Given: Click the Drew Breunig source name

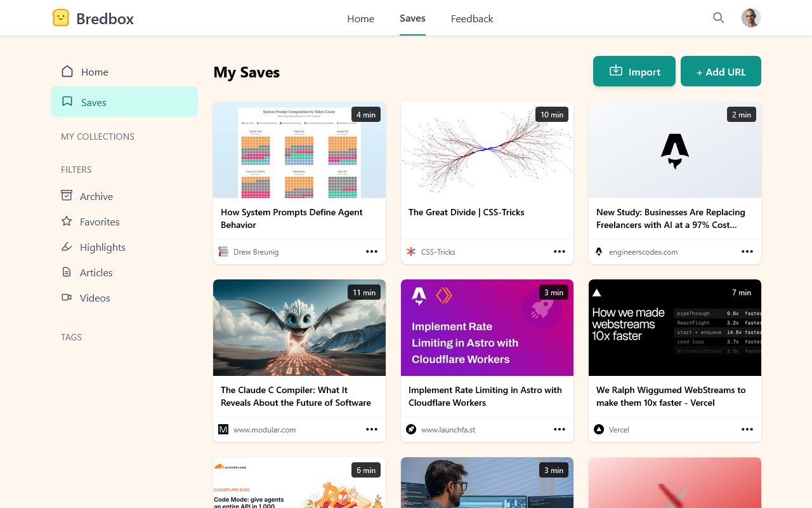Looking at the screenshot, I should tap(256, 252).
